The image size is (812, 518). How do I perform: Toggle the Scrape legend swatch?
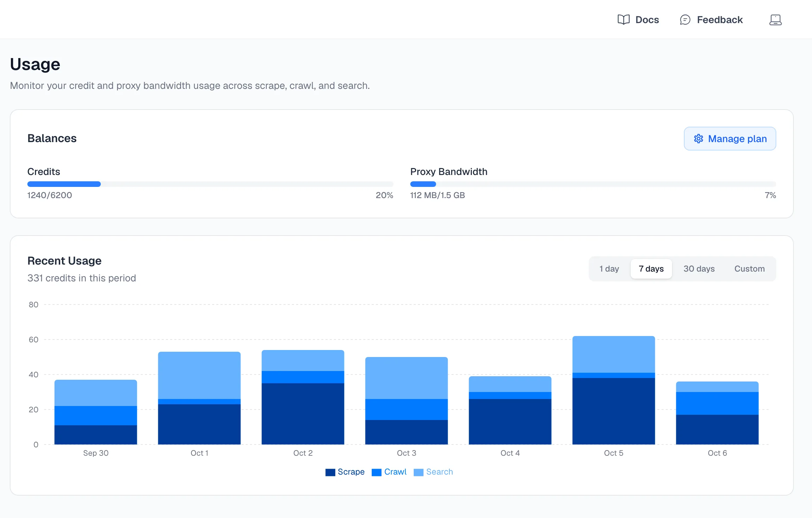330,472
